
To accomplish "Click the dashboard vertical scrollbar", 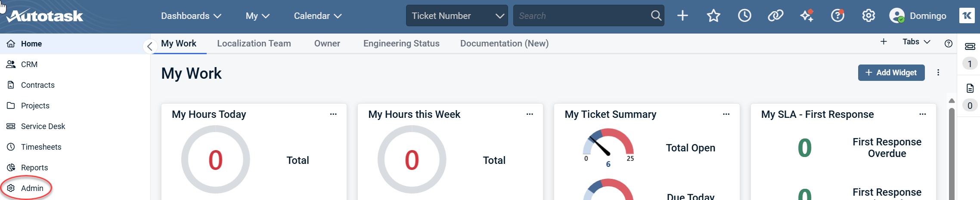I will point(952,155).
